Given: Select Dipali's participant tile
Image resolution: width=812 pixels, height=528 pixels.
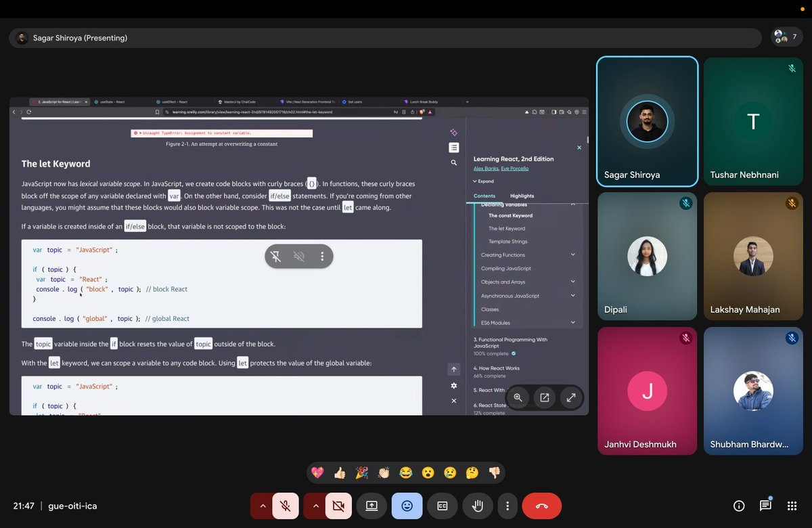Looking at the screenshot, I should click(x=647, y=256).
